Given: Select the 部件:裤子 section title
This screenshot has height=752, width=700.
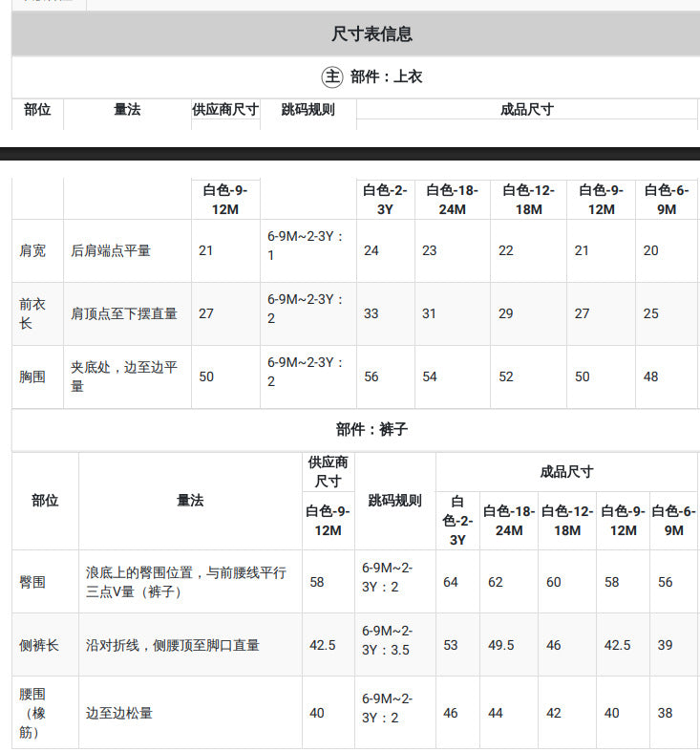Looking at the screenshot, I should pyautogui.click(x=371, y=429).
